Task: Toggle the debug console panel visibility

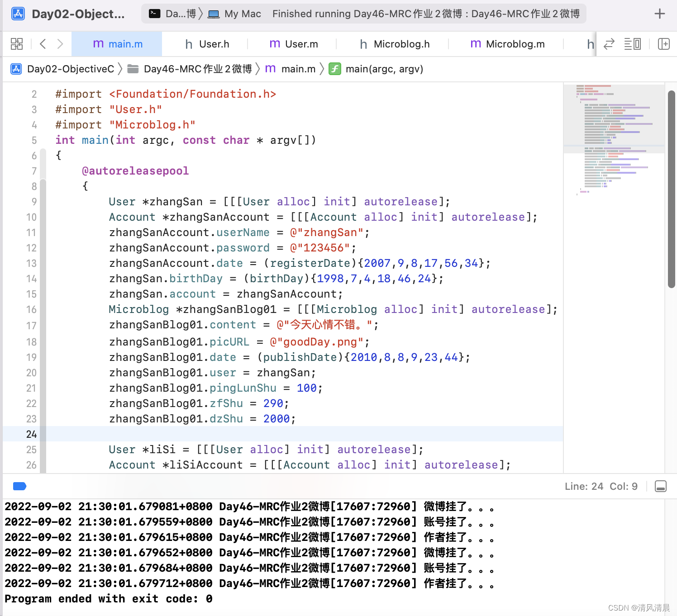Action: (661, 486)
